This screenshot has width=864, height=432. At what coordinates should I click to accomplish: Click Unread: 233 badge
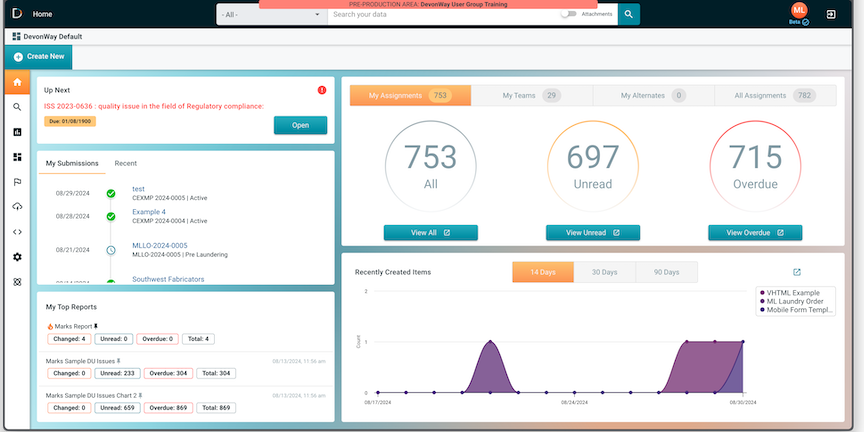(117, 374)
